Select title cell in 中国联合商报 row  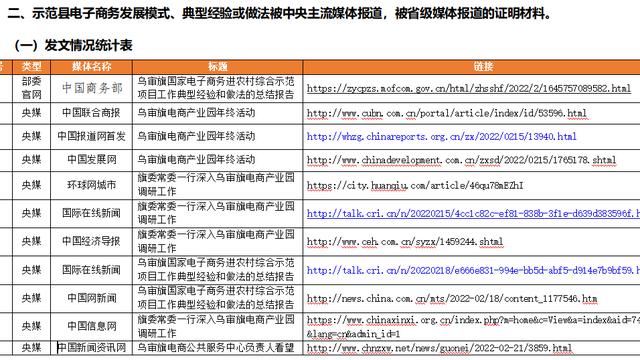218,113
